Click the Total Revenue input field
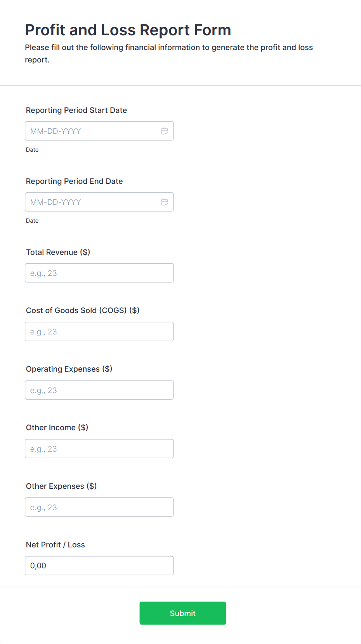This screenshot has width=361, height=644. [x=99, y=273]
